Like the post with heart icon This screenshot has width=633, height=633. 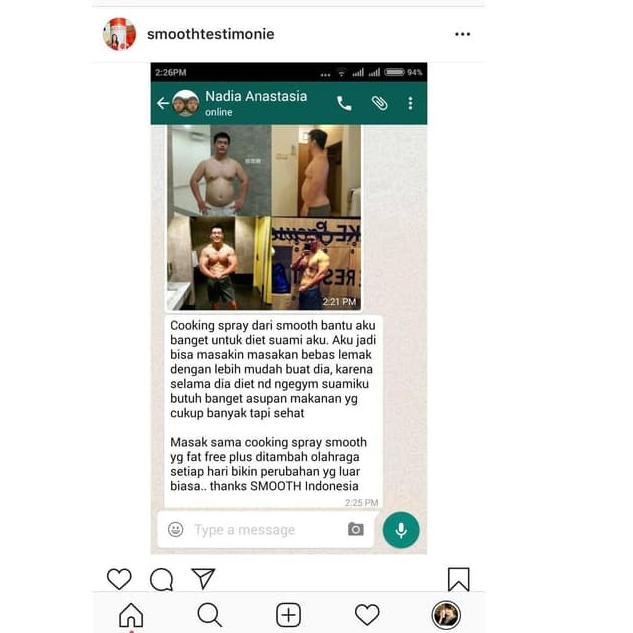[x=119, y=579]
